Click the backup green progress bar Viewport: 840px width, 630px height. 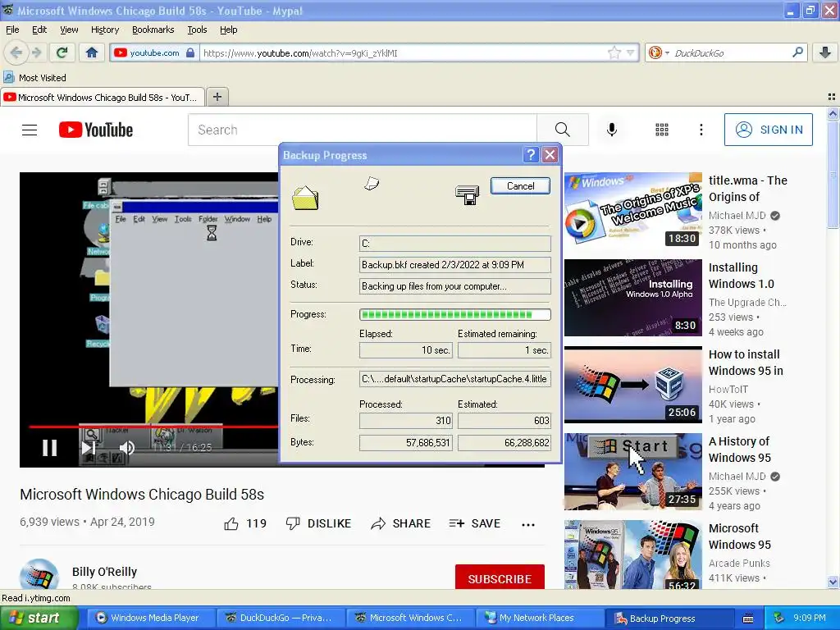tap(454, 314)
